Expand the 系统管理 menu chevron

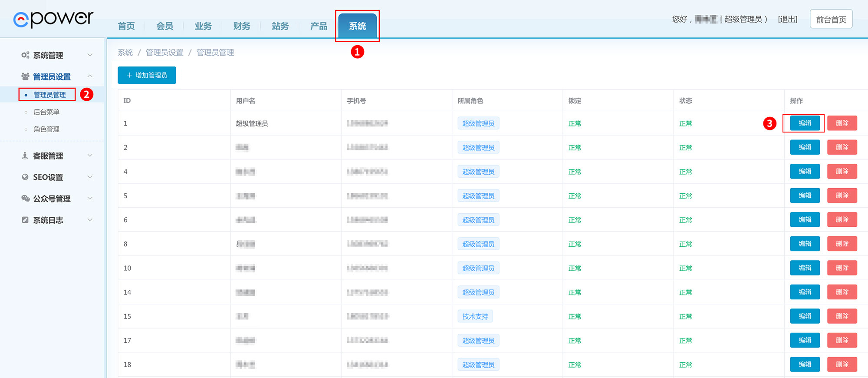click(90, 55)
